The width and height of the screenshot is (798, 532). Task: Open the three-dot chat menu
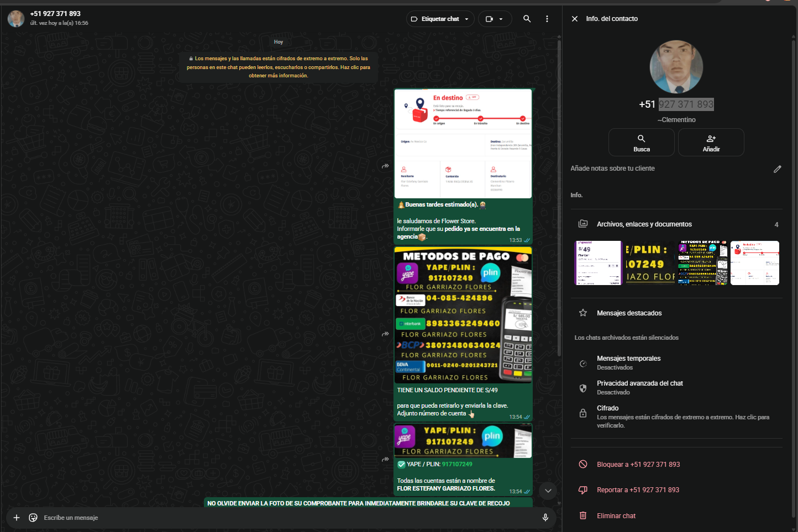(547, 19)
